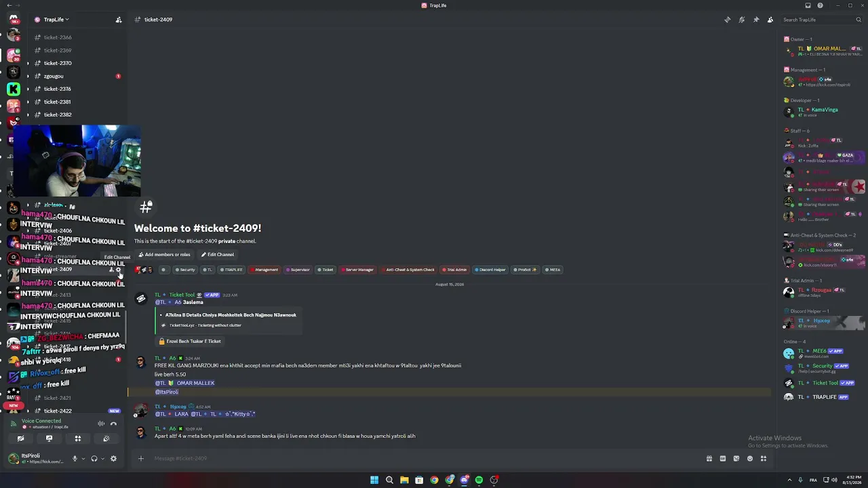Open Ticket Tool bot avatar
868x488 pixels.
[141, 298]
